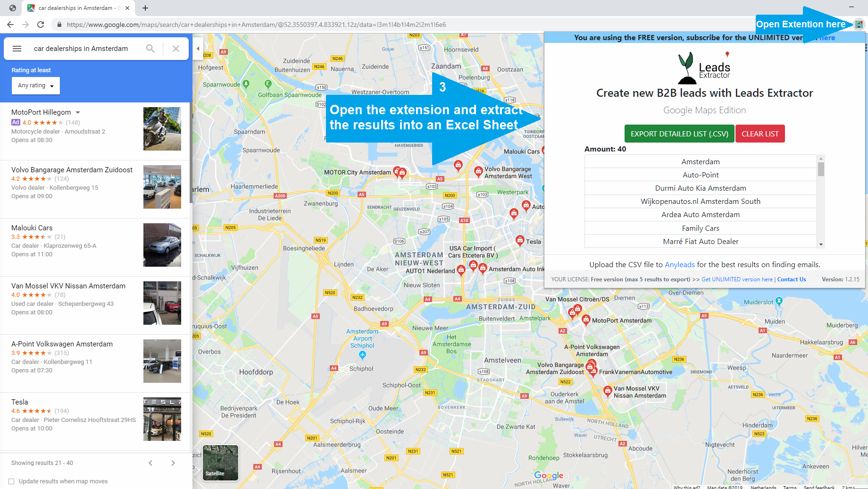Click the Tesla map pin

point(520,240)
